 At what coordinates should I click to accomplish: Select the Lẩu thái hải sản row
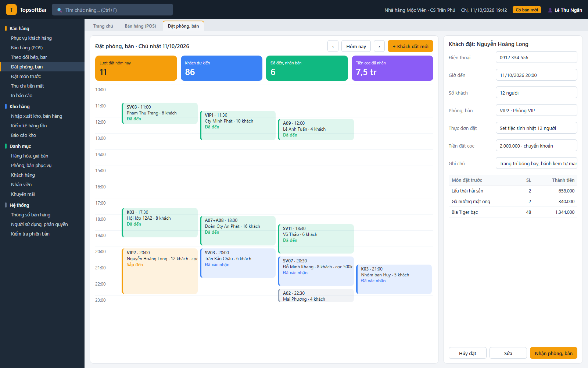pyautogui.click(x=513, y=191)
